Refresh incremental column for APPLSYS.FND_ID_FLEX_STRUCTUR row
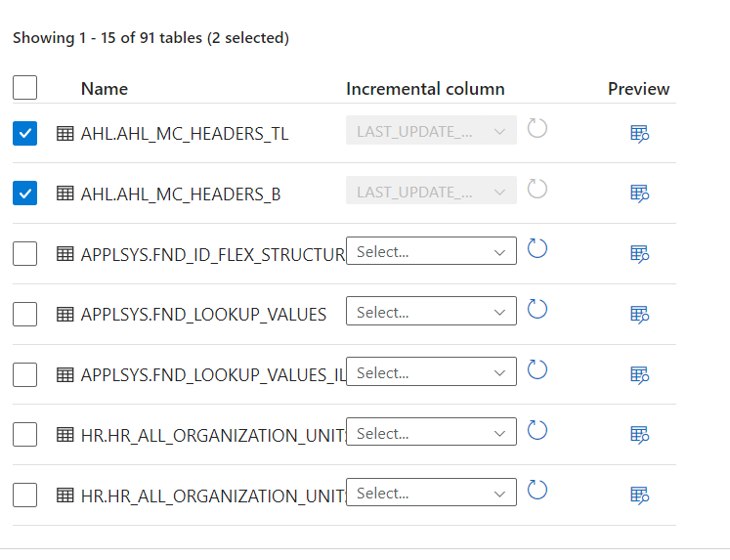This screenshot has width=730, height=560. [x=537, y=249]
